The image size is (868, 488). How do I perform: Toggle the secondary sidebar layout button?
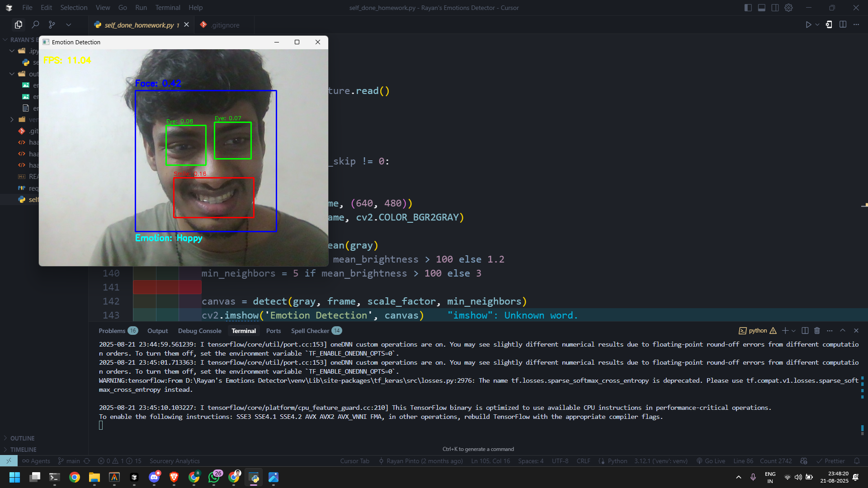point(775,8)
